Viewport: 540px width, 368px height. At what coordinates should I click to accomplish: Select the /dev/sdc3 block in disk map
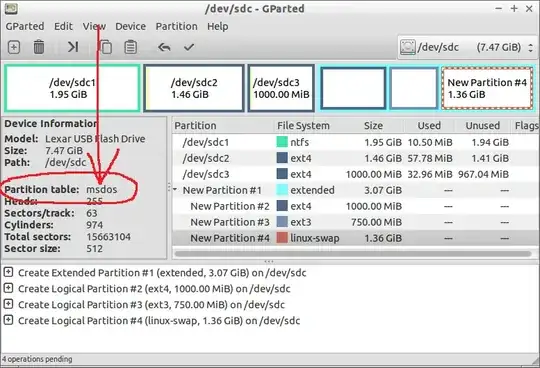tap(281, 88)
